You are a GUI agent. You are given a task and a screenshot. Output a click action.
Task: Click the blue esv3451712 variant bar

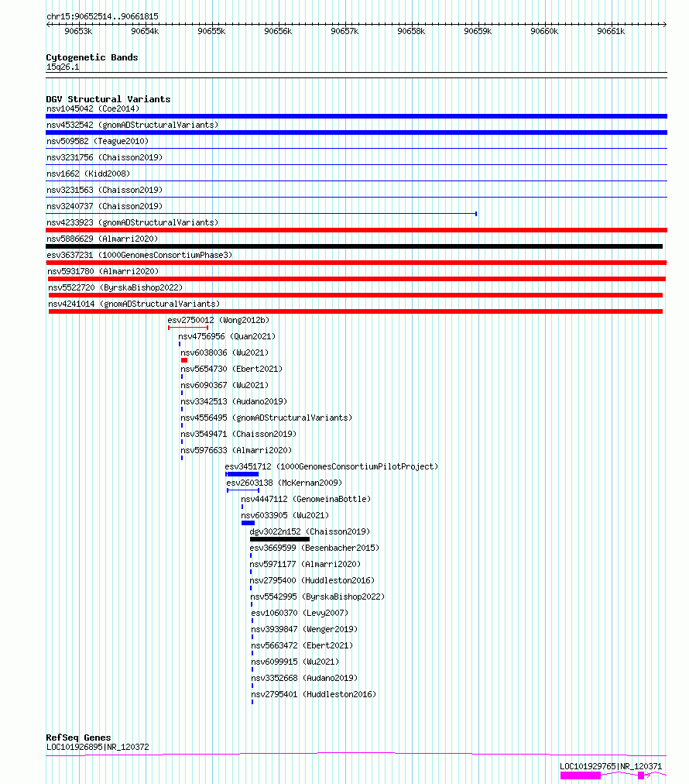click(242, 474)
